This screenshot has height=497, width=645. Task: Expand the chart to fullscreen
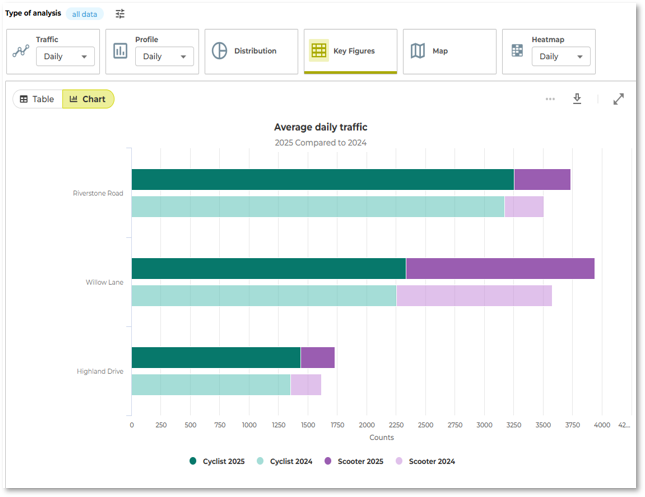(619, 99)
